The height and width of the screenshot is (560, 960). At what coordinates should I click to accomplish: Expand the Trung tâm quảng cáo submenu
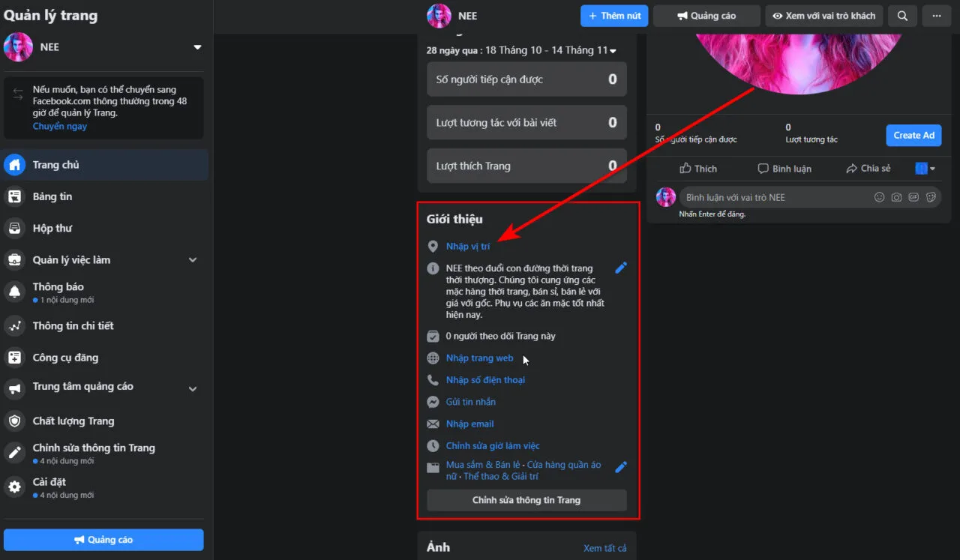coord(193,389)
